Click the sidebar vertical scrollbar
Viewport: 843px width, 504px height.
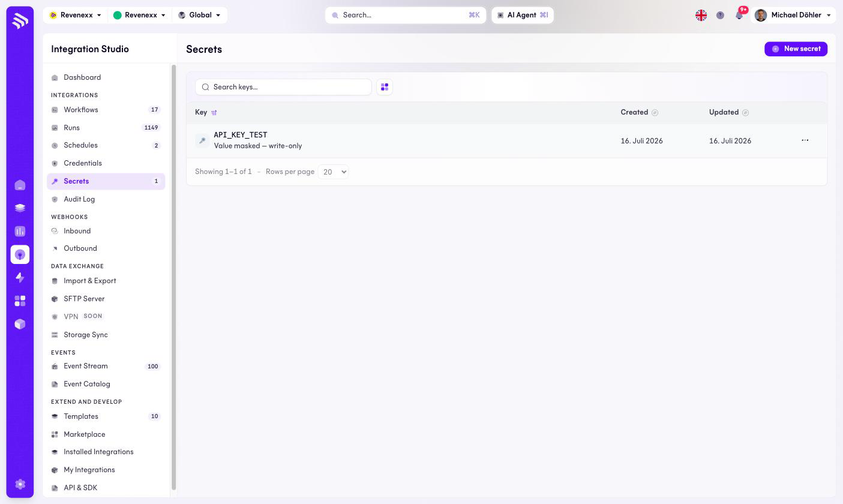[174, 277]
